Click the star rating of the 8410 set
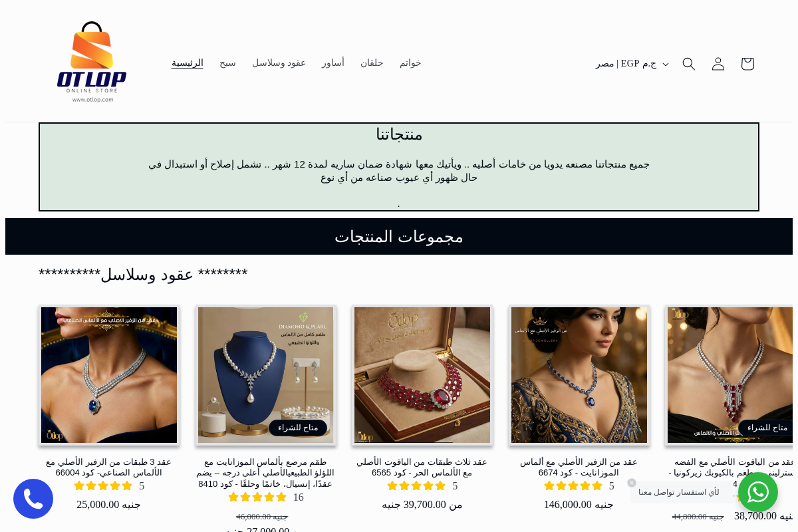The width and height of the screenshot is (798, 532). pyautogui.click(x=258, y=497)
